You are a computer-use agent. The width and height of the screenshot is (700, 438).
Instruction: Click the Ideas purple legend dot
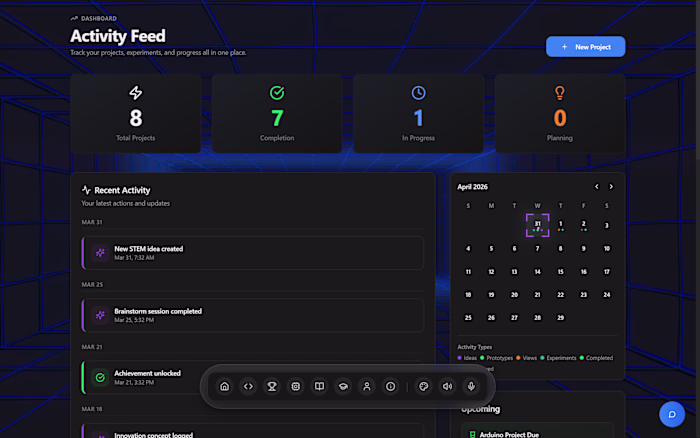coord(459,358)
